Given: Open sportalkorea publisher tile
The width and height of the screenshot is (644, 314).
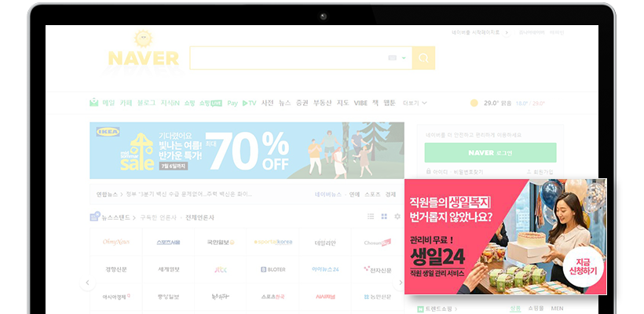Looking at the screenshot, I should coord(273,242).
